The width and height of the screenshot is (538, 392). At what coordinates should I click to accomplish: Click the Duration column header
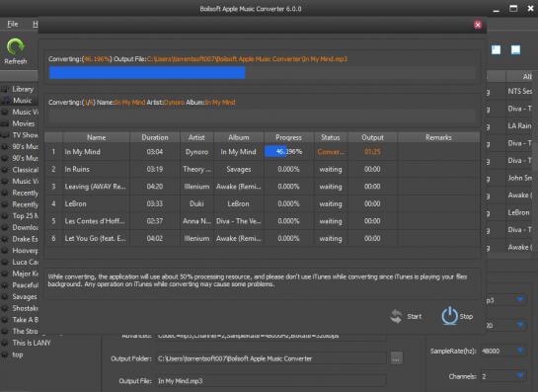pyautogui.click(x=155, y=137)
